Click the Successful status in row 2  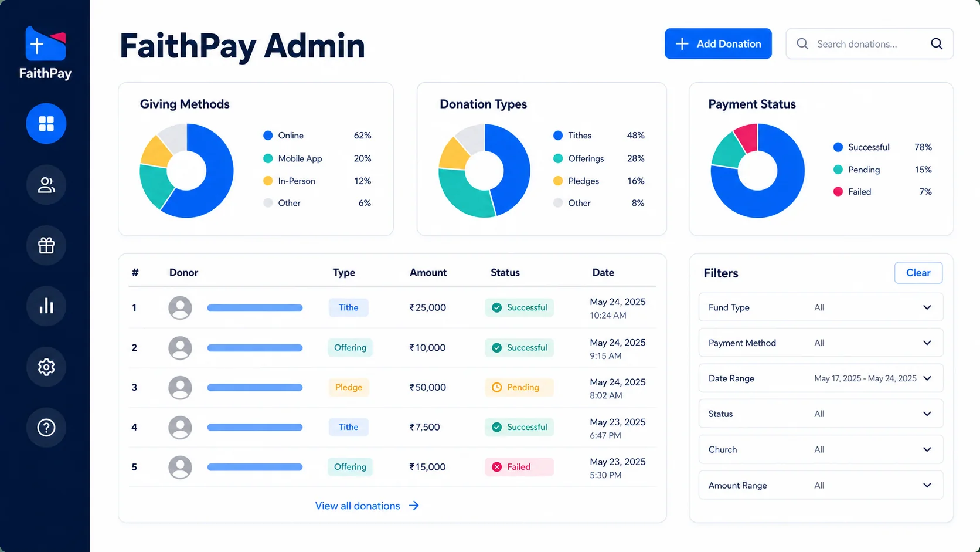point(519,347)
